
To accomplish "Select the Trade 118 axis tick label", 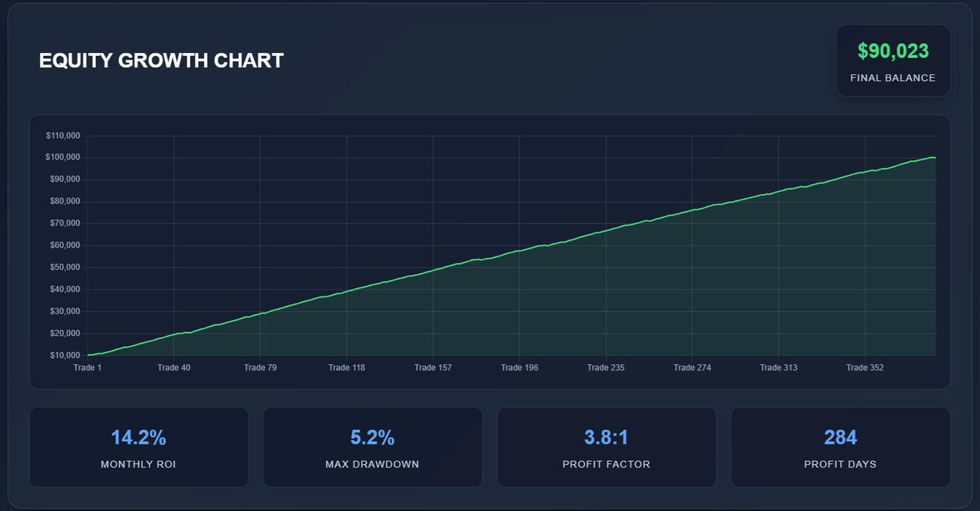I will (x=346, y=368).
